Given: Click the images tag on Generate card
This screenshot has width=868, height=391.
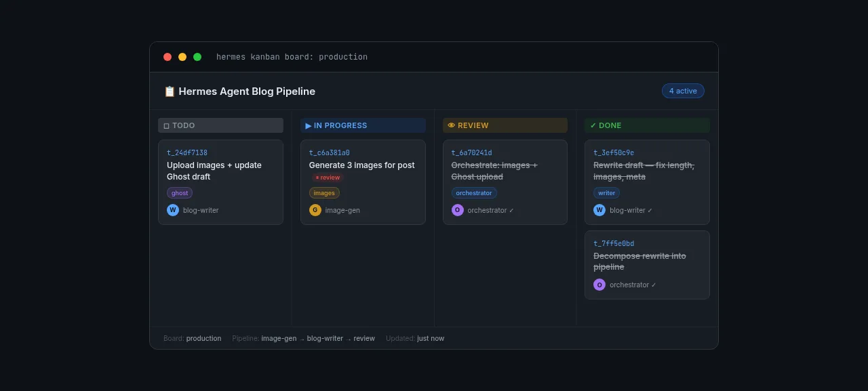Looking at the screenshot, I should coord(324,193).
